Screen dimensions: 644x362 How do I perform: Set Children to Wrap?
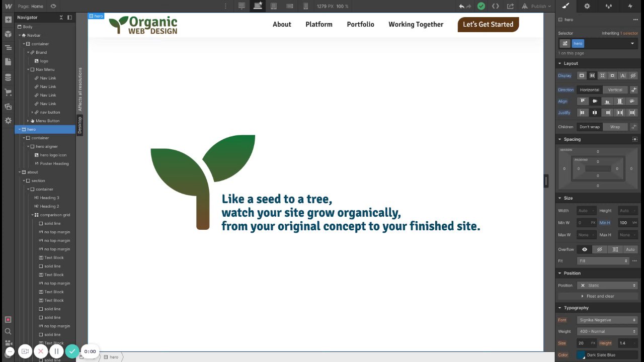615,127
